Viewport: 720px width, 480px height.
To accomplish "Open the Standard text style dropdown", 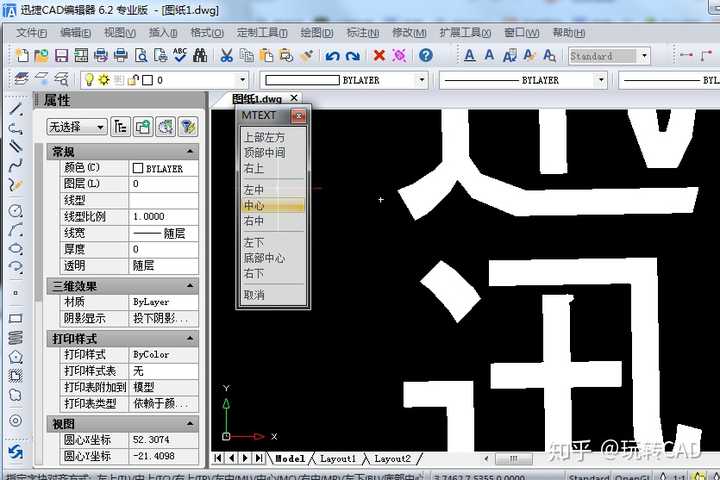I will (x=645, y=56).
